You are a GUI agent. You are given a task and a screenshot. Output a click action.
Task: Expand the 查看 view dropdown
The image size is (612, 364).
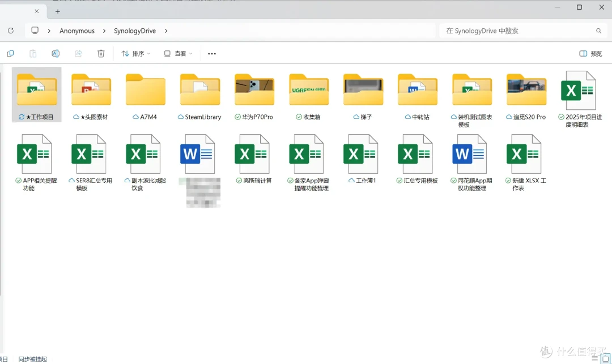click(x=178, y=54)
